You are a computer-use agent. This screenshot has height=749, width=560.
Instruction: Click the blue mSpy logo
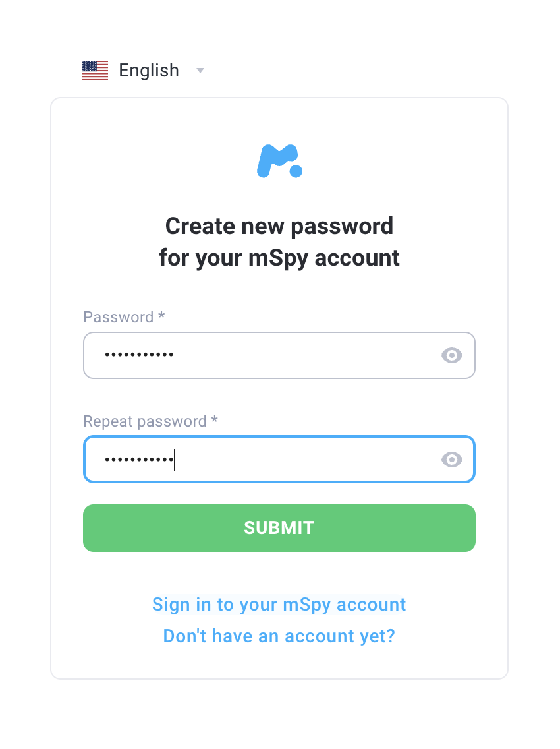tap(279, 161)
